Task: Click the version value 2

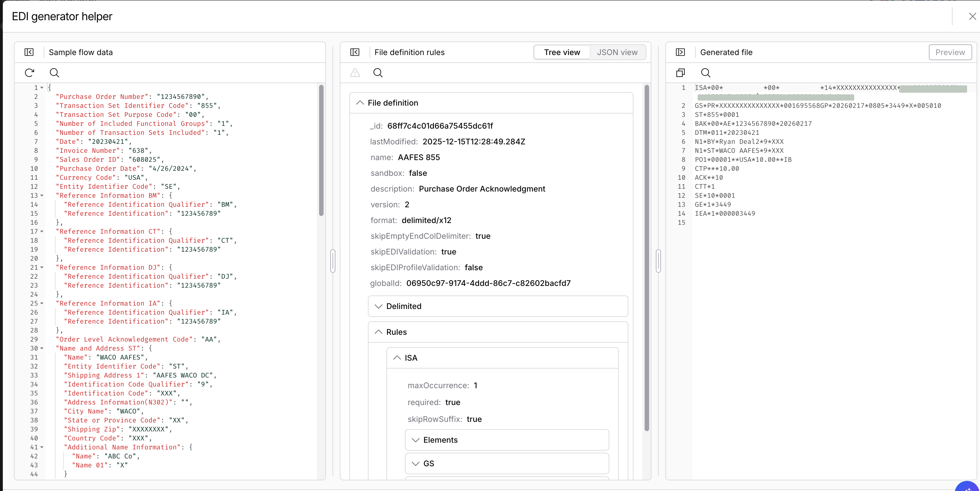Action: [407, 204]
